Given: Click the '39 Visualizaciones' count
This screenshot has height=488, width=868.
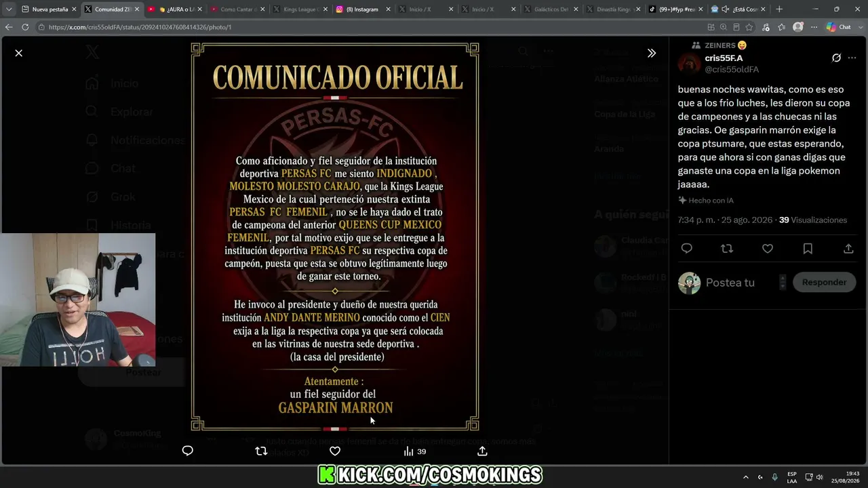Looking at the screenshot, I should 813,220.
